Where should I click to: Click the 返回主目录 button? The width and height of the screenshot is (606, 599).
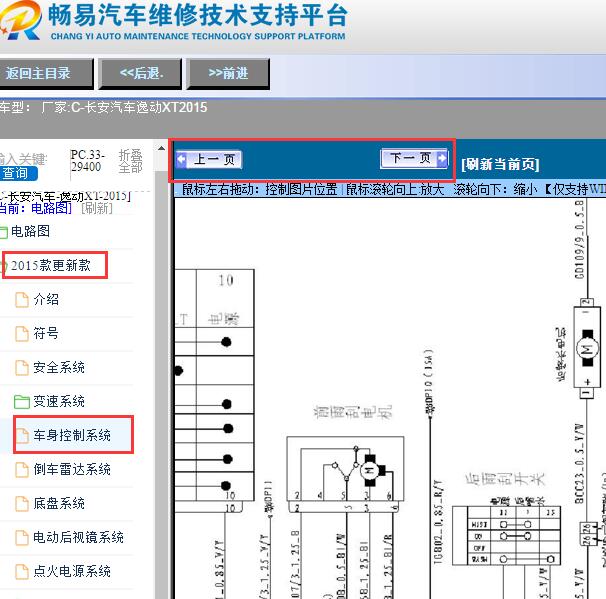(x=46, y=73)
